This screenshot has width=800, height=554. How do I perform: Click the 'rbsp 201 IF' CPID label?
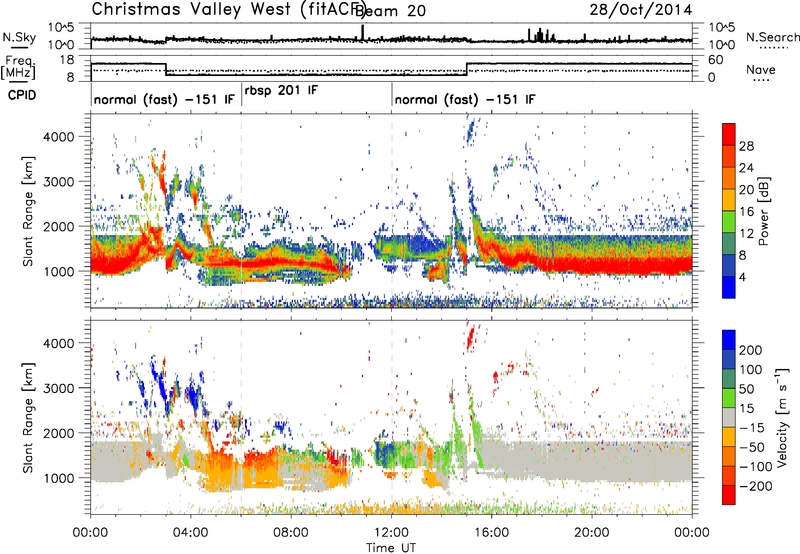tap(281, 91)
